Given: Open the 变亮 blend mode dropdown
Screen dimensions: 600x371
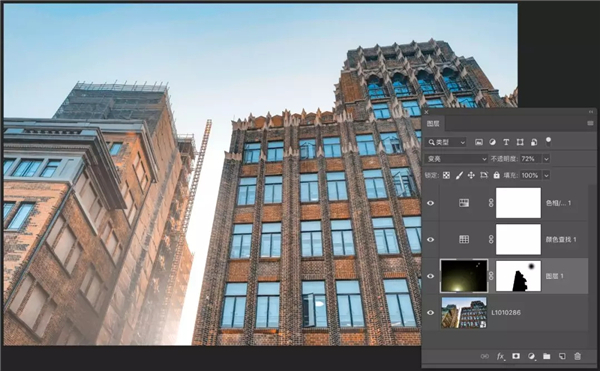Looking at the screenshot, I should pyautogui.click(x=456, y=158).
